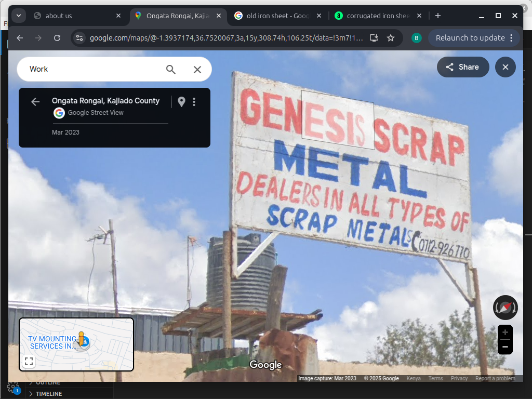Bookmark this page with star icon
The image size is (532, 399).
click(x=391, y=38)
